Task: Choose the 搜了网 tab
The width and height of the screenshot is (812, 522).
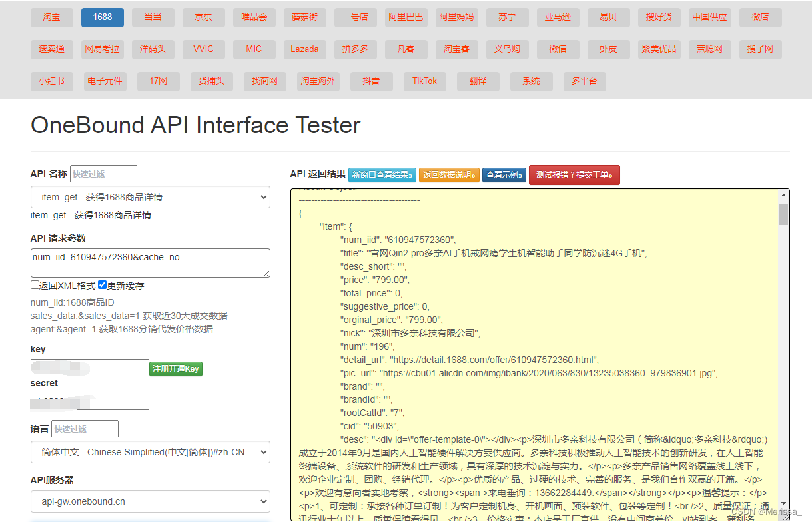Action: point(760,49)
